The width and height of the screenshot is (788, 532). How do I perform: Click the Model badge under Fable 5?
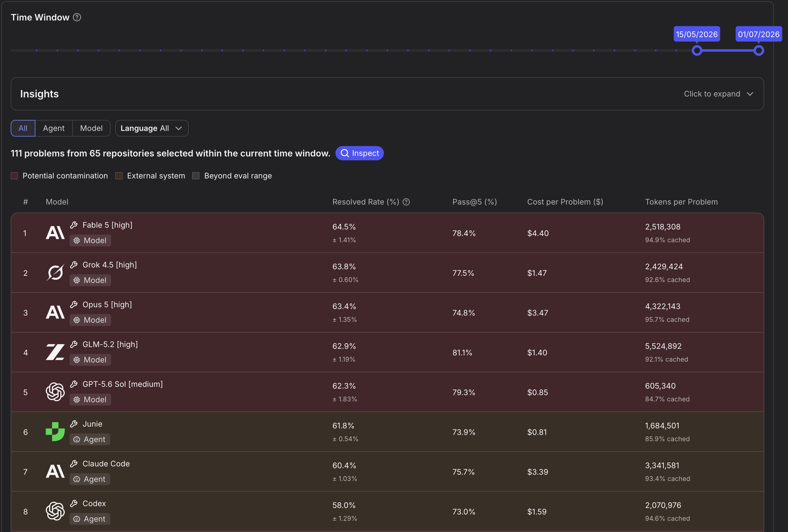tap(90, 240)
